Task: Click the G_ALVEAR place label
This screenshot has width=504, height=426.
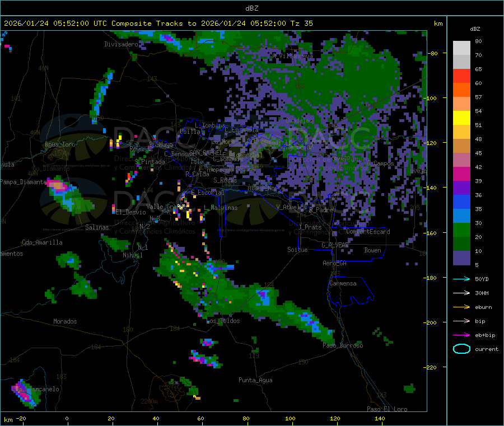Action: tap(335, 245)
